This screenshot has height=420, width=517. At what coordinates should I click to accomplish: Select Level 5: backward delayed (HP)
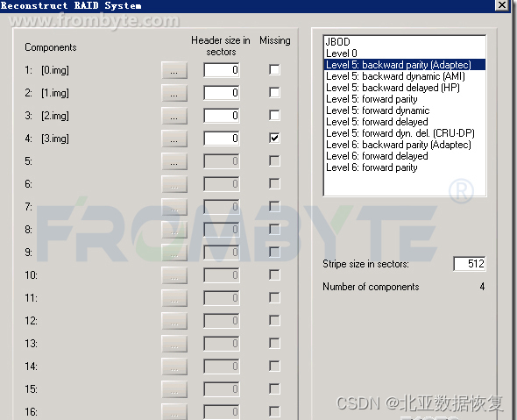[405, 88]
